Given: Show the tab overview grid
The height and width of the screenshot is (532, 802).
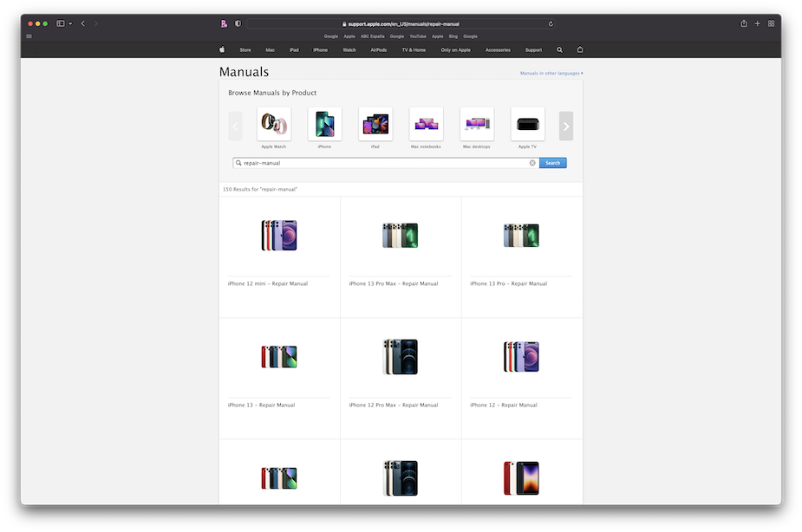Looking at the screenshot, I should (772, 23).
